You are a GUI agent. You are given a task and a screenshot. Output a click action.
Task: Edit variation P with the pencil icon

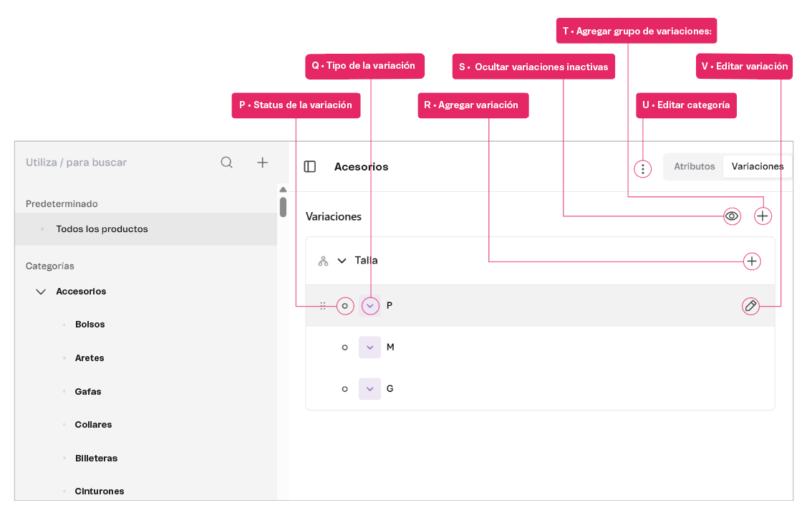tap(750, 306)
